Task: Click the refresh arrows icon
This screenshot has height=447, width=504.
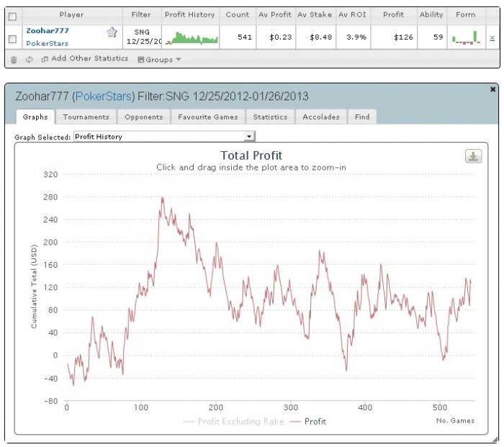Action: [x=30, y=60]
